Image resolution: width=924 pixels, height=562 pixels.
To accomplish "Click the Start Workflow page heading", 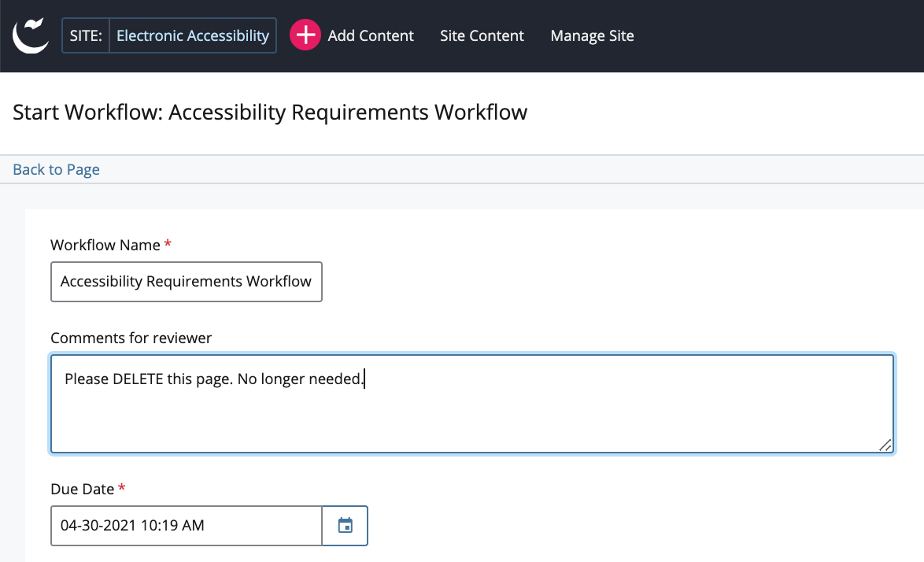I will [270, 112].
